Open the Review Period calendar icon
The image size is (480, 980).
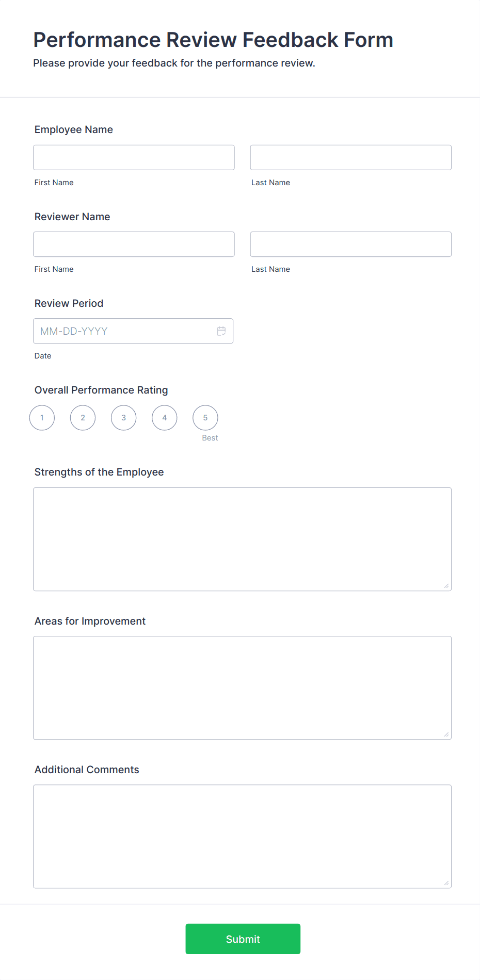click(x=221, y=331)
